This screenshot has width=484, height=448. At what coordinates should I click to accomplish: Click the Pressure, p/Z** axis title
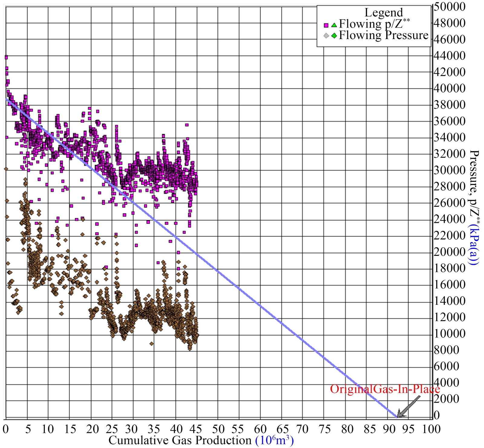(x=474, y=187)
